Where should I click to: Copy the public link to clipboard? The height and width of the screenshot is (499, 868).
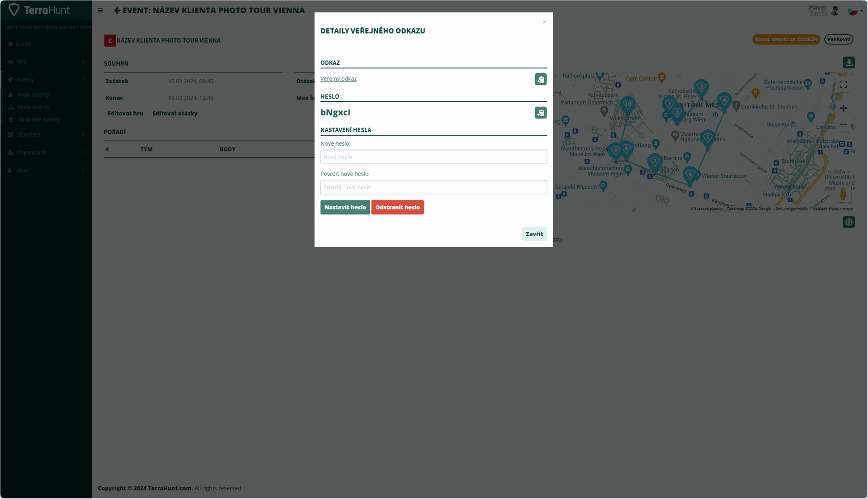(540, 79)
